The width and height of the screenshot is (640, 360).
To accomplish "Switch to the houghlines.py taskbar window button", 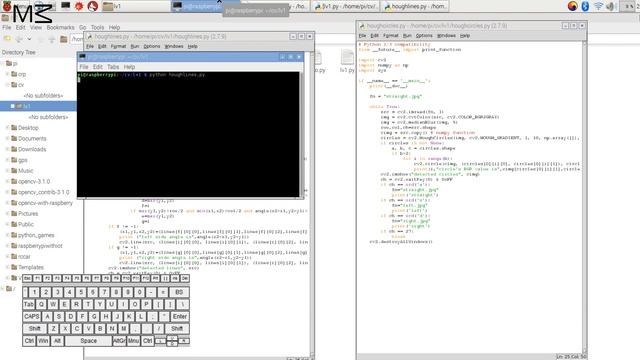I will 415,6.
